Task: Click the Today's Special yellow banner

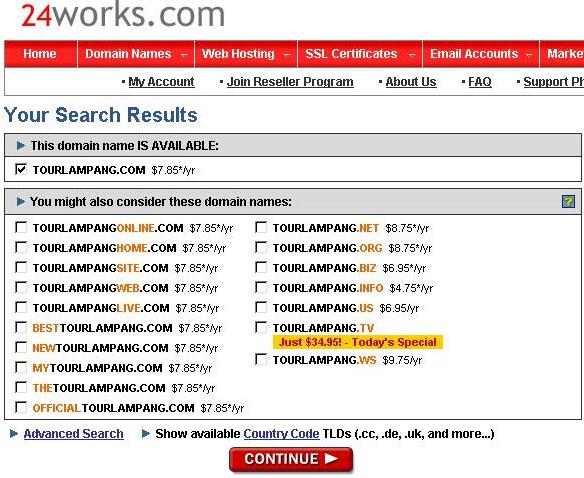Action: [x=358, y=342]
